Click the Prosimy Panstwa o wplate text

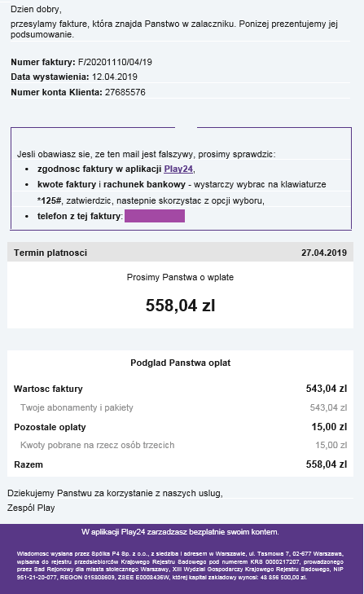coord(180,277)
